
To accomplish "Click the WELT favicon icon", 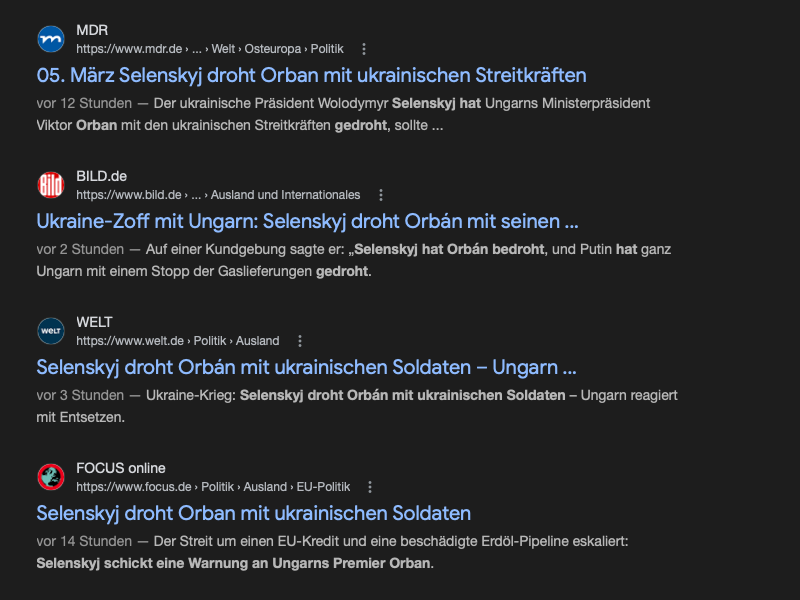I will pyautogui.click(x=50, y=331).
